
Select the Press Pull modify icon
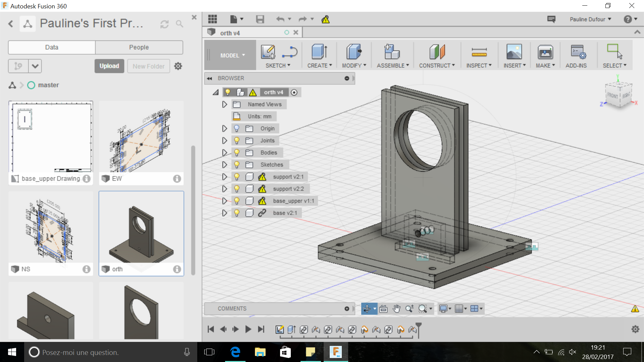pyautogui.click(x=354, y=52)
